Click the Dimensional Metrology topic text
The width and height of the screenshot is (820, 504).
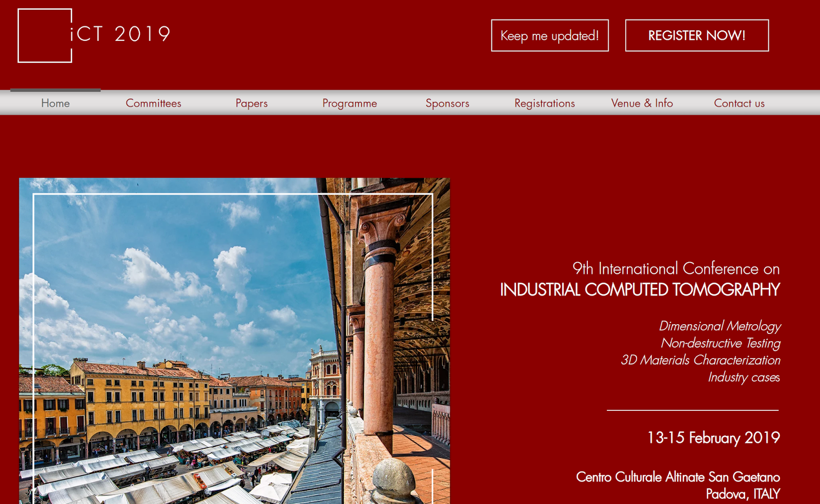(x=720, y=326)
